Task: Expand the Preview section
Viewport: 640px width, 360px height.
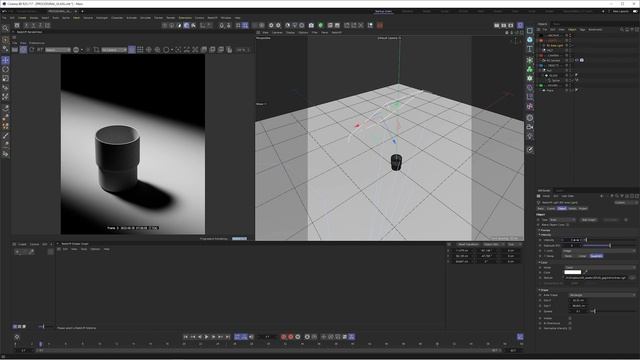Action: click(x=545, y=230)
